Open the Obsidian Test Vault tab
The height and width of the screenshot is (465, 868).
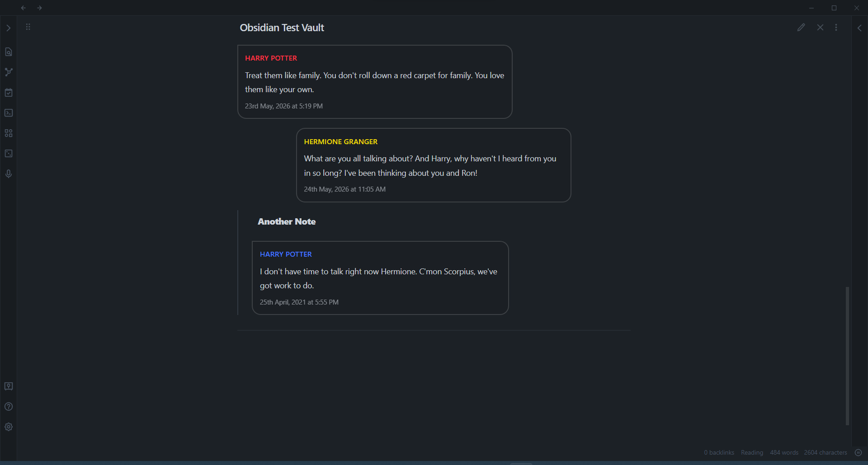pyautogui.click(x=282, y=27)
